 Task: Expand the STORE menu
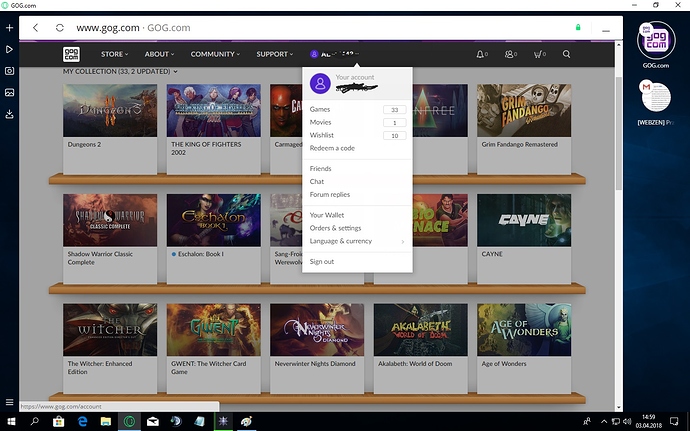(114, 54)
